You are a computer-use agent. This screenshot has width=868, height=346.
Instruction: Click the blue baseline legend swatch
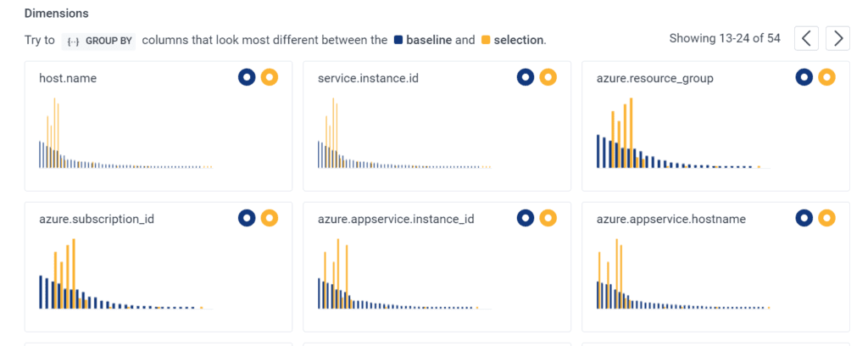pos(398,40)
